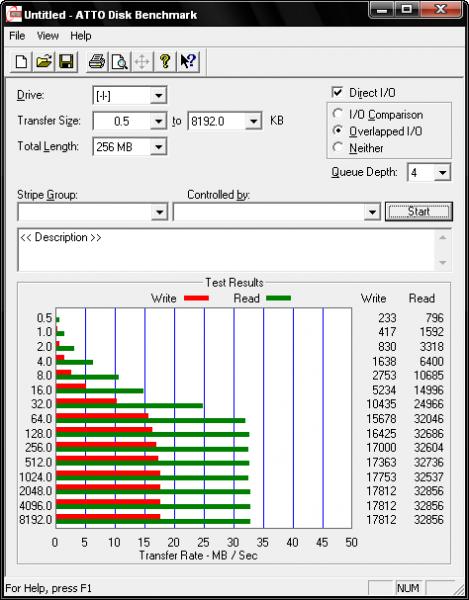This screenshot has height=600, width=469.
Task: Click the Start benchmark button
Action: click(419, 212)
